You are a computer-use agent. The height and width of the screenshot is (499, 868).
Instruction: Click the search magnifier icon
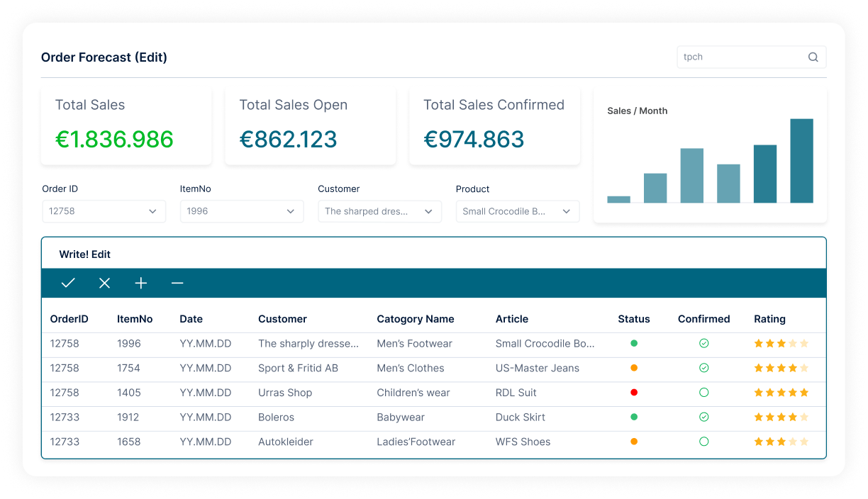pyautogui.click(x=813, y=57)
